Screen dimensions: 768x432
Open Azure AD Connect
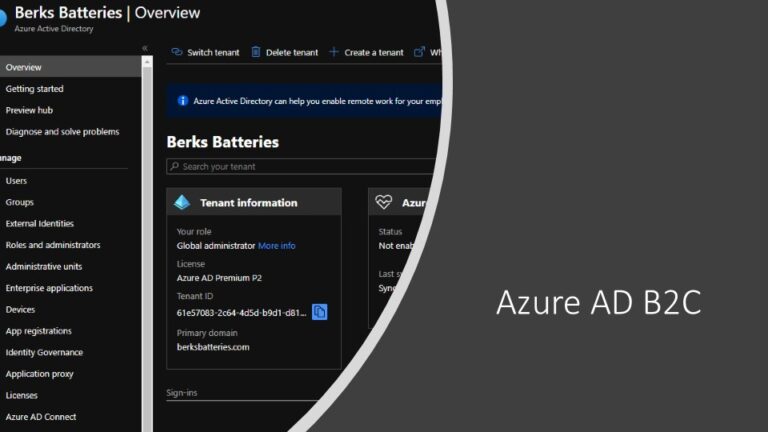click(41, 417)
